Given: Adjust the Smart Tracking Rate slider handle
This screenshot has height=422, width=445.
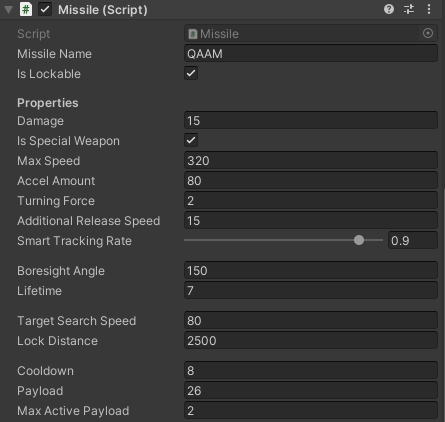Looking at the screenshot, I should (x=359, y=240).
